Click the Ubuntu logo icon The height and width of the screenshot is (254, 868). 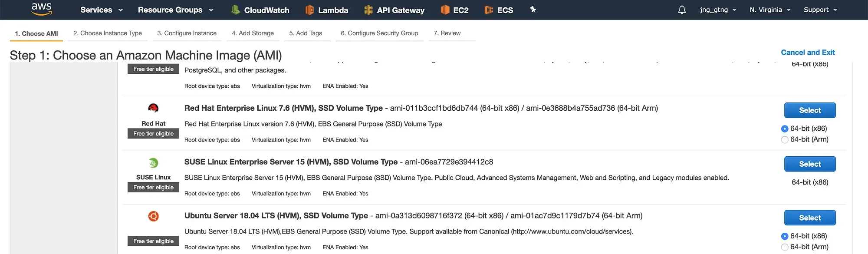pos(153,216)
